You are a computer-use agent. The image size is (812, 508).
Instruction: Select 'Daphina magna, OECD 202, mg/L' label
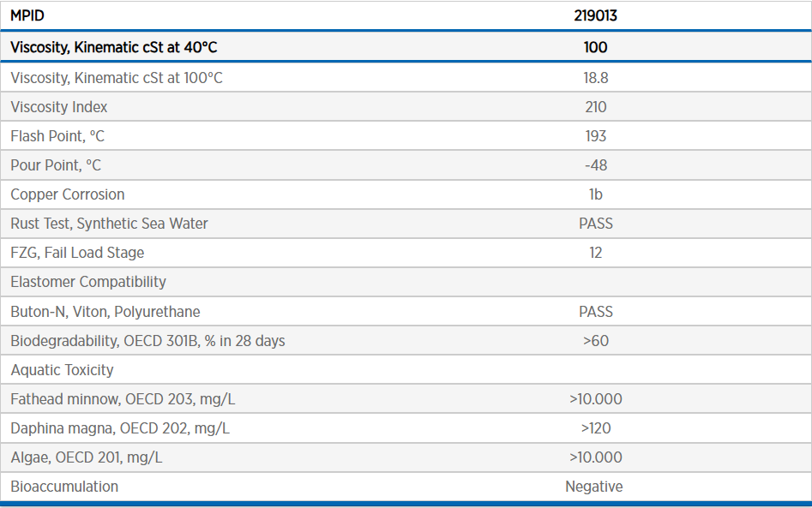click(x=120, y=428)
